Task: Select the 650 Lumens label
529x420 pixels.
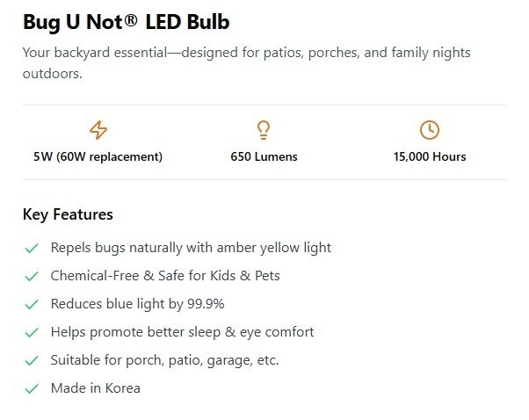Action: coord(264,157)
